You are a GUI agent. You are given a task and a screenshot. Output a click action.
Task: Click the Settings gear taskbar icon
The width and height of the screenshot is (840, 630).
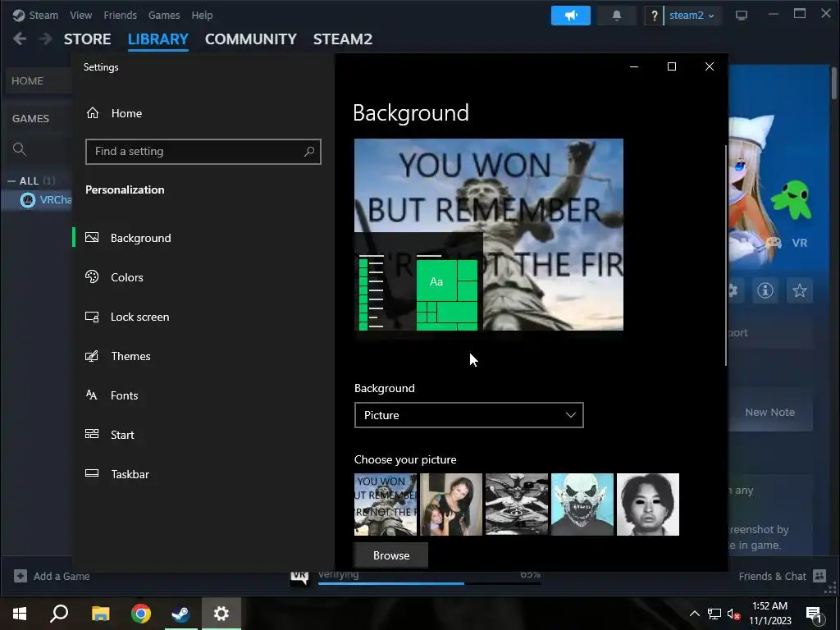[221, 614]
